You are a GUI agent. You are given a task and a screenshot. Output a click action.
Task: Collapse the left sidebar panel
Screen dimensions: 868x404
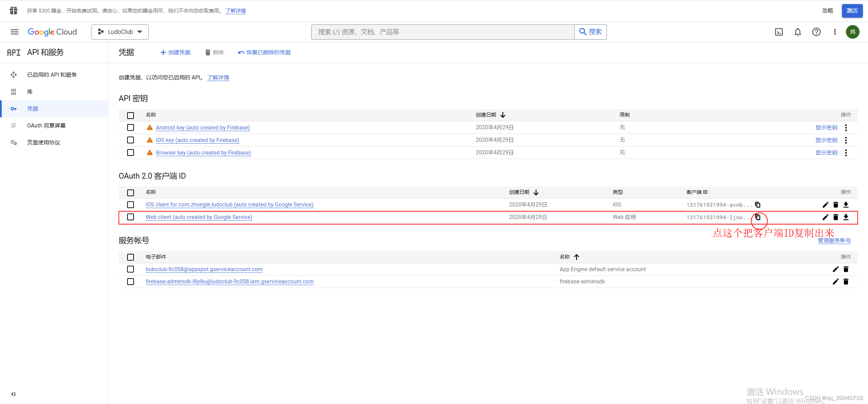point(13,394)
